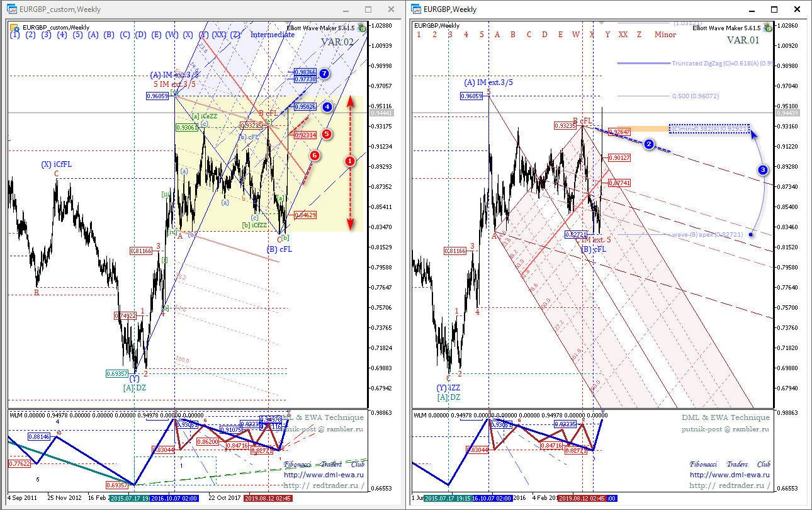Click price label 0.98366 in left chart
This screenshot has width=812, height=510.
[305, 72]
